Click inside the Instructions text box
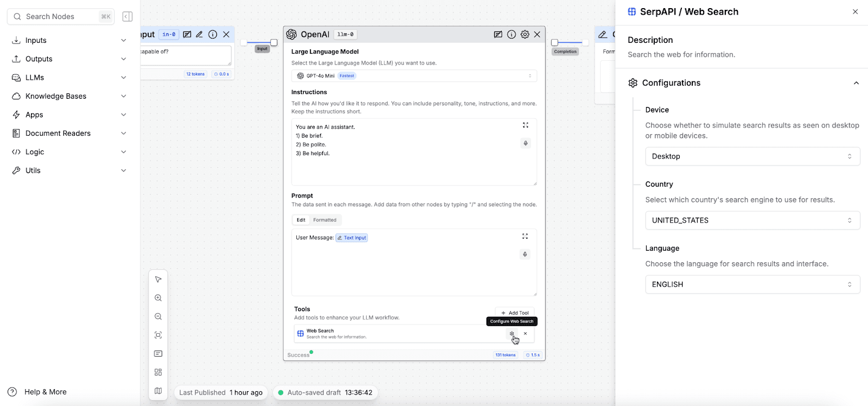This screenshot has height=406, width=868. (414, 152)
